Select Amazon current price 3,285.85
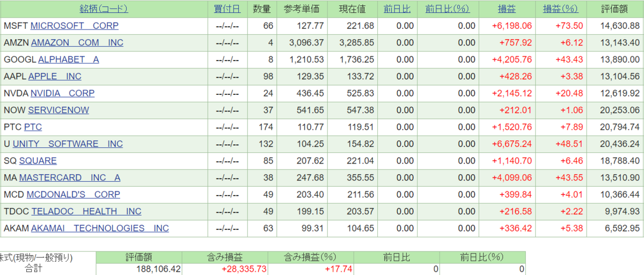Viewport: 644px width, 275px height. pos(356,43)
